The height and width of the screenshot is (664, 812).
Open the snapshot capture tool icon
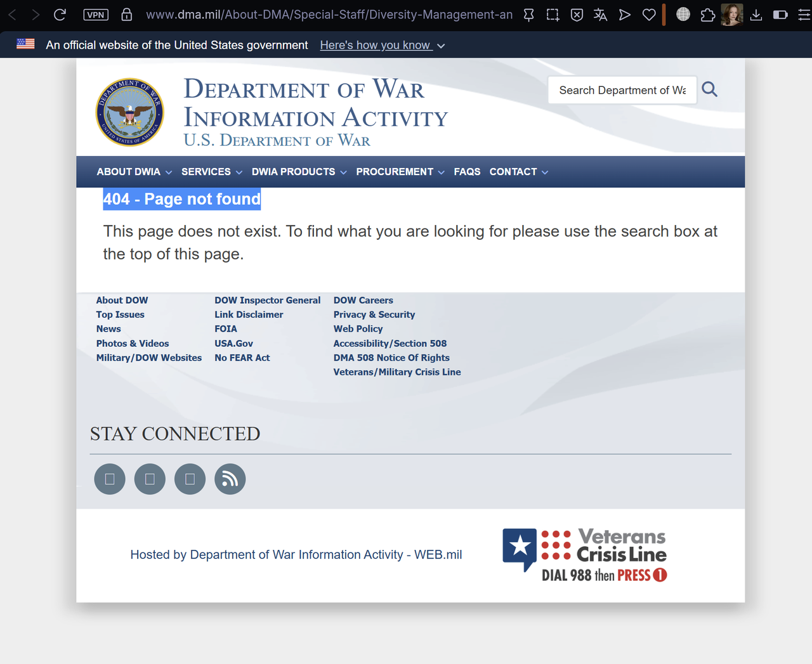point(553,15)
